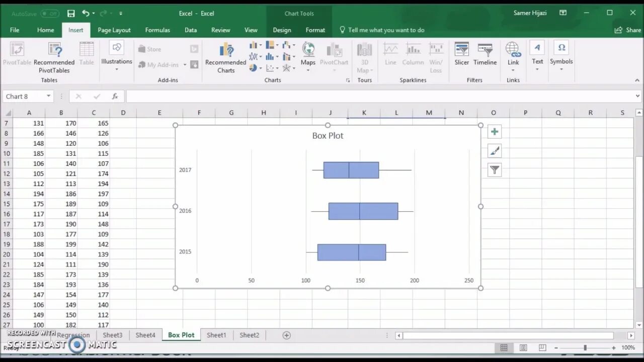Select the 2015 box in the chart
The width and height of the screenshot is (644, 362).
(x=352, y=252)
